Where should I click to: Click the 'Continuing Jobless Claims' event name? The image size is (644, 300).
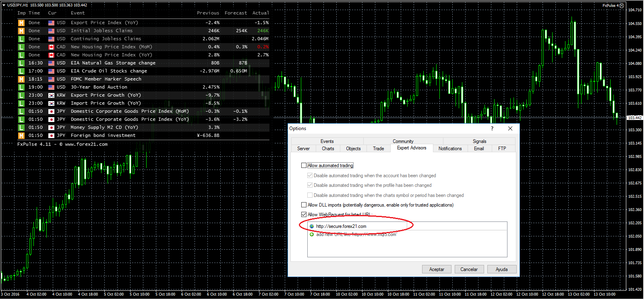point(106,39)
